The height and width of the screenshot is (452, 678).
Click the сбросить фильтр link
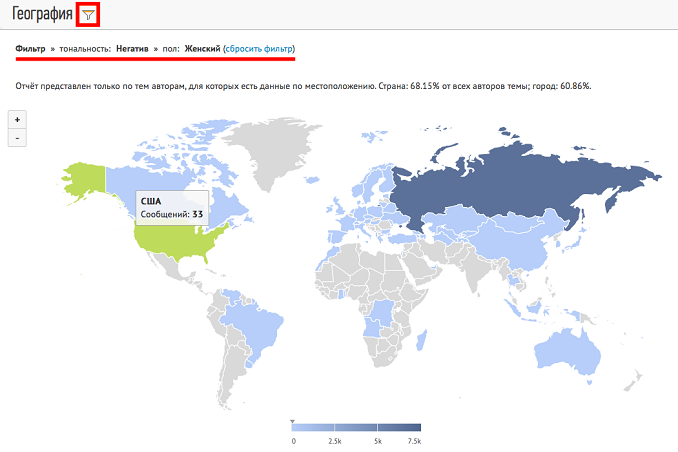[x=259, y=48]
